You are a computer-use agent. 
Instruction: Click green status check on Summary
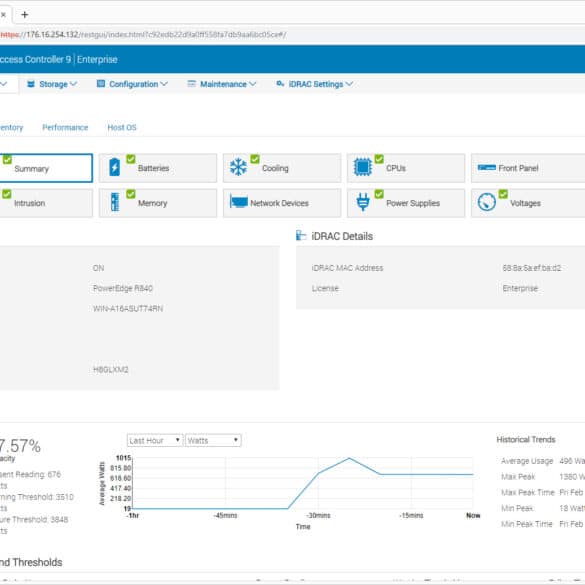point(7,160)
